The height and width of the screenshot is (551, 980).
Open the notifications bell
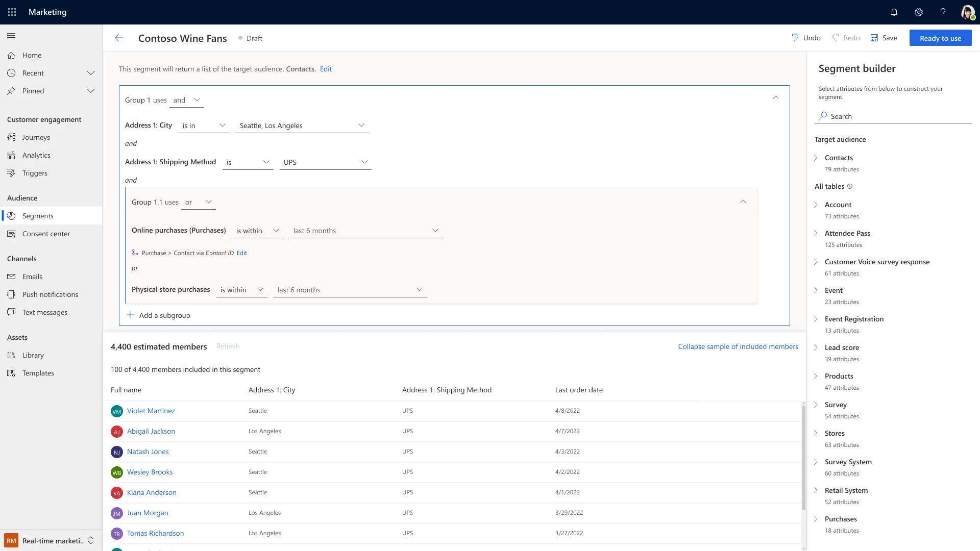click(894, 12)
